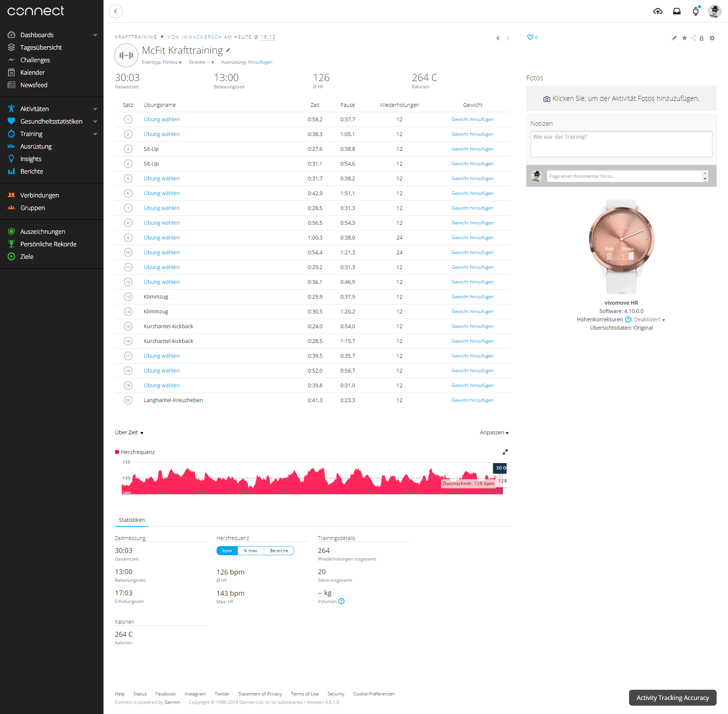This screenshot has height=714, width=728.
Task: Click Activity Tracking Accuracy button
Action: click(672, 698)
